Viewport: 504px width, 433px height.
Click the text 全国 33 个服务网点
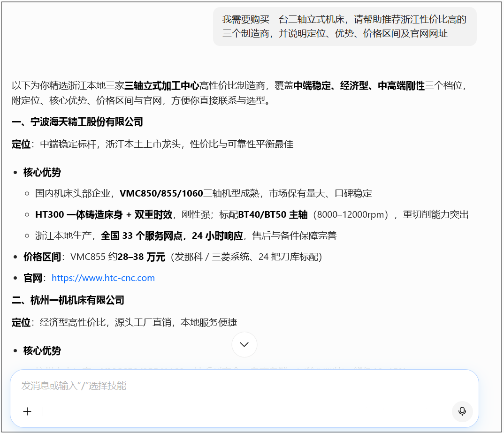(141, 236)
